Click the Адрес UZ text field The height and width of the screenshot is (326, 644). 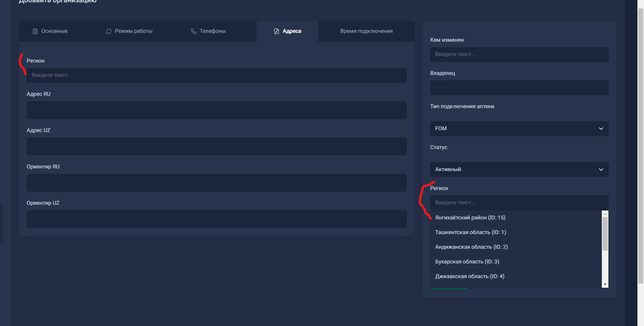pos(217,146)
